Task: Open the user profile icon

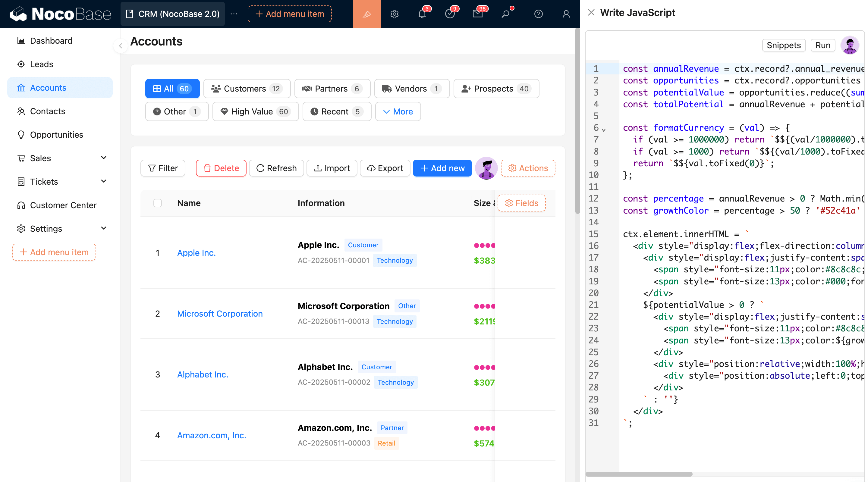Action: [566, 14]
